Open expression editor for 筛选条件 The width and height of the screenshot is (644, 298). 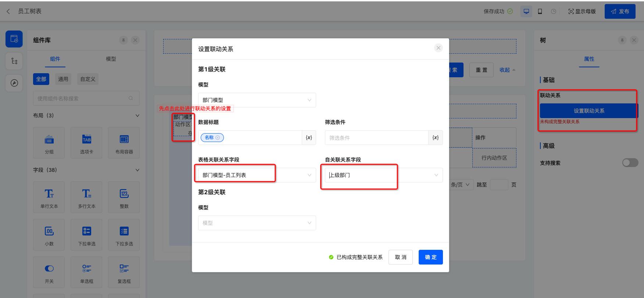coord(436,138)
